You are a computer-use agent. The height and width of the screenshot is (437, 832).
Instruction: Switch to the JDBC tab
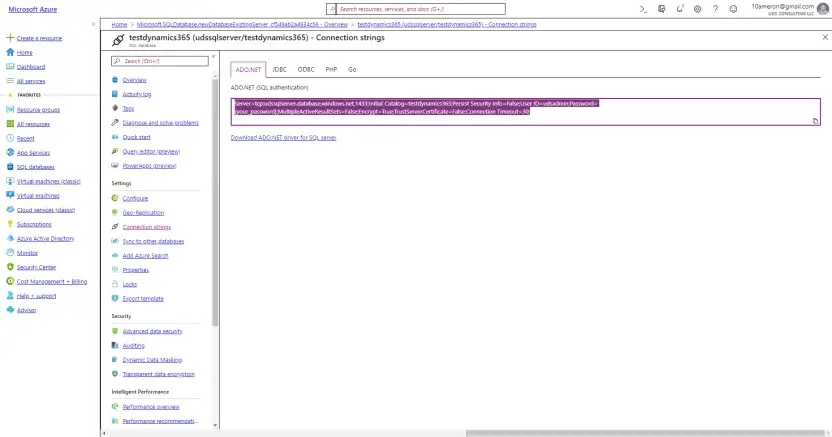point(279,69)
